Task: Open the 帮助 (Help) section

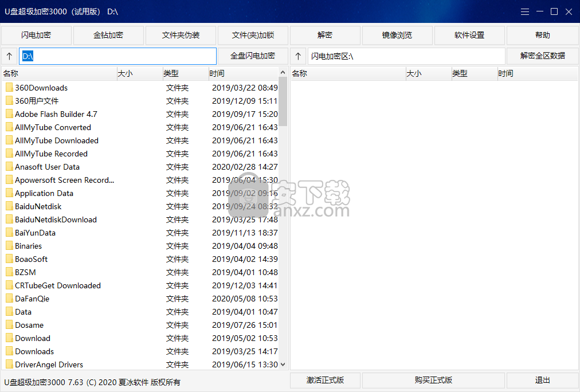Action: click(542, 35)
